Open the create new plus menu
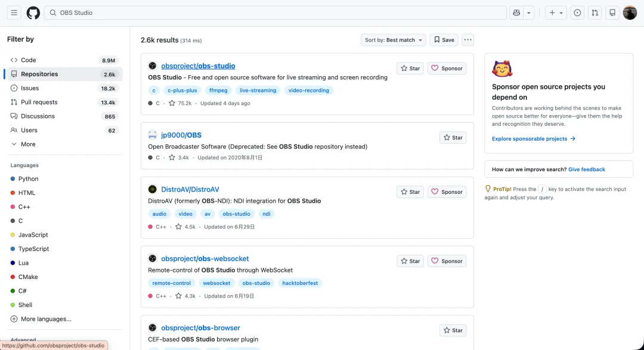Screen dimensions: 644x350 pos(556,13)
